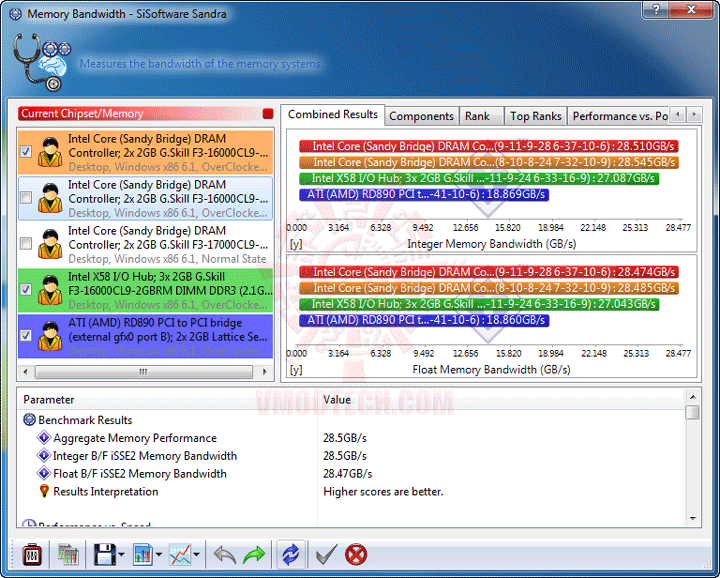Click orange 28.545GB/s bar in Integer chart
720x578 pixels.
(x=489, y=163)
